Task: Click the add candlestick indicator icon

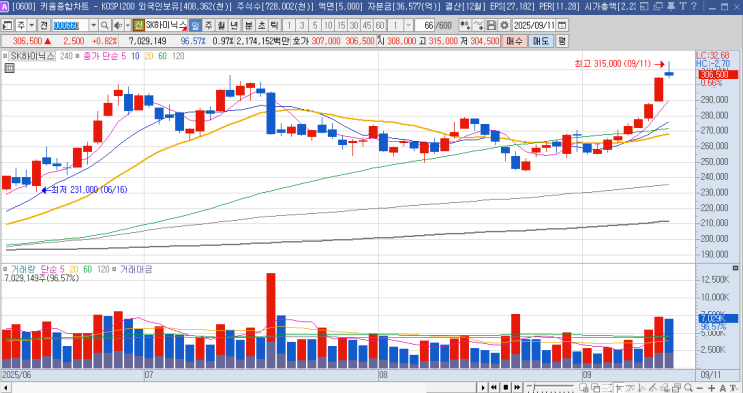Action: coord(465,25)
